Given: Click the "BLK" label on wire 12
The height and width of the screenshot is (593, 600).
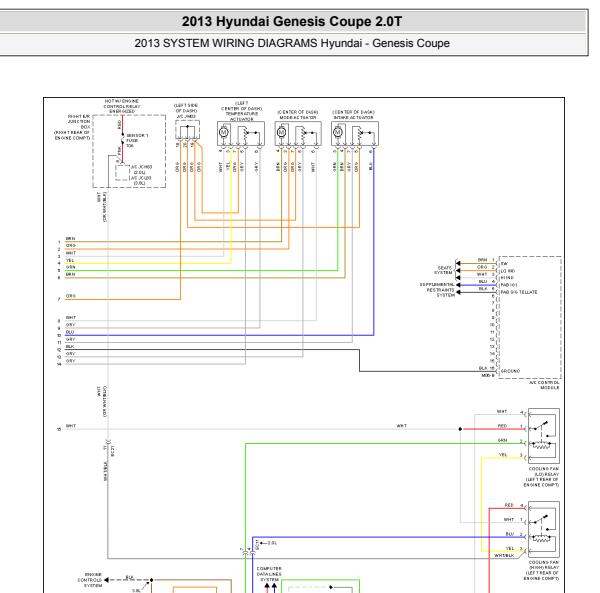Looking at the screenshot, I should (x=70, y=347).
